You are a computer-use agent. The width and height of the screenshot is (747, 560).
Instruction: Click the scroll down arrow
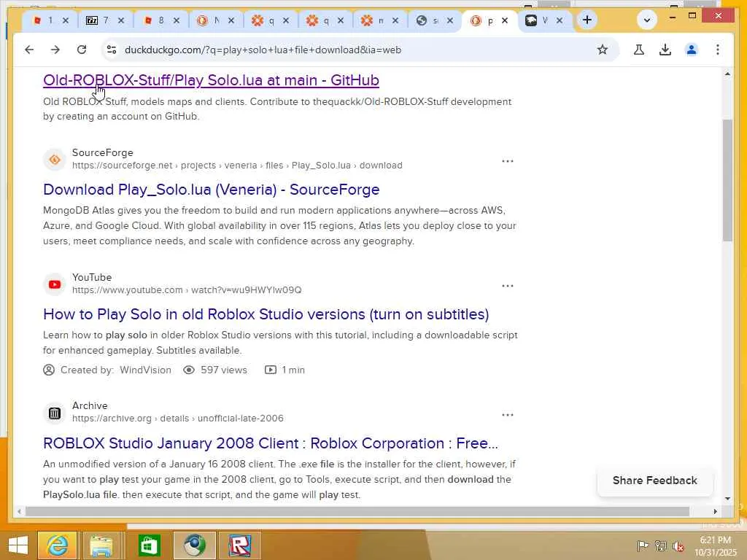click(727, 499)
